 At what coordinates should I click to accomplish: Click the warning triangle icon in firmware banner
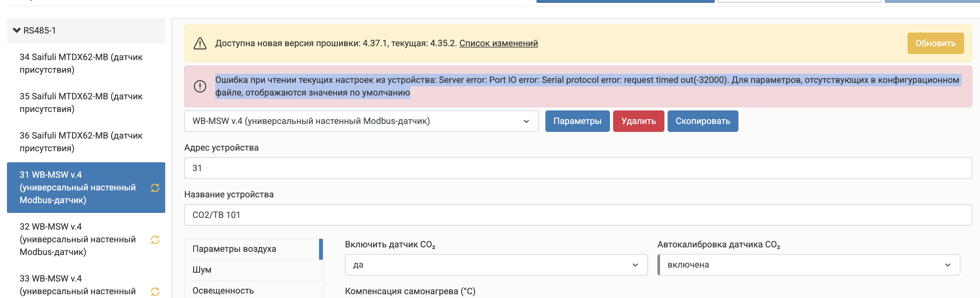(x=200, y=43)
